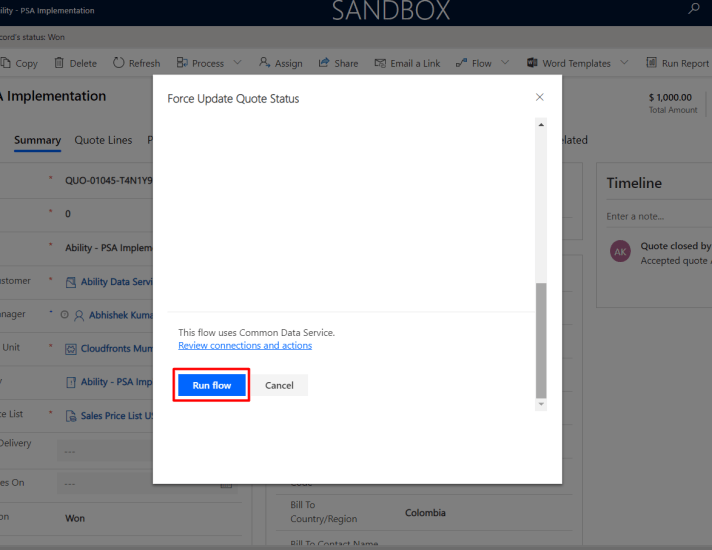Open Review connections and actions link
712x550 pixels.
click(x=245, y=346)
